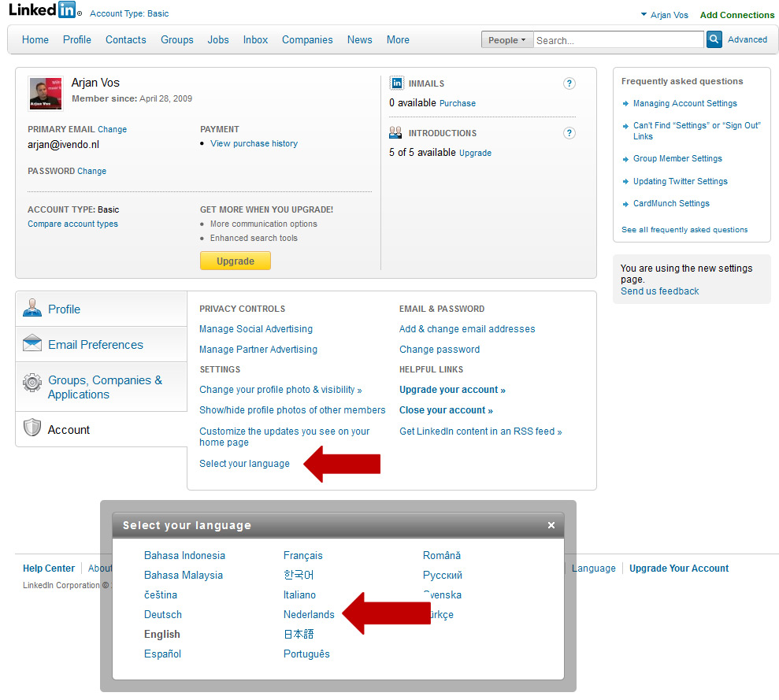Click Upgrade your account helpful link

pos(453,390)
